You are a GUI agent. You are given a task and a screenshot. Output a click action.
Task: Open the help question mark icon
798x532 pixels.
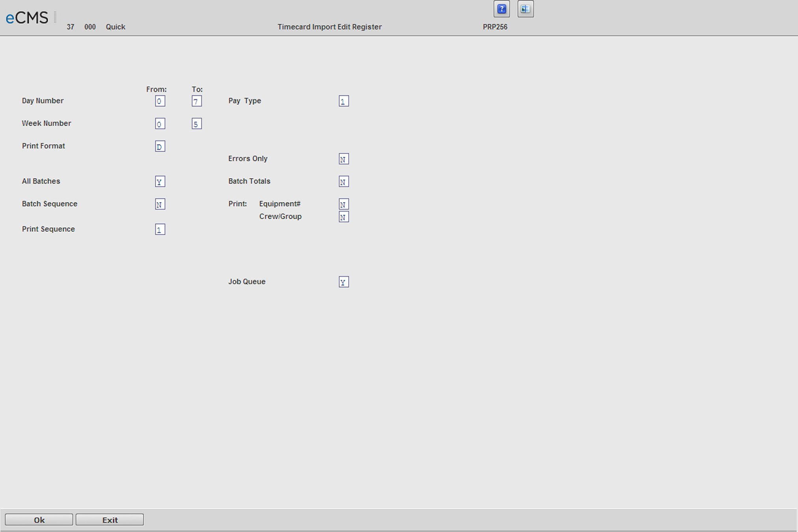[502, 9]
